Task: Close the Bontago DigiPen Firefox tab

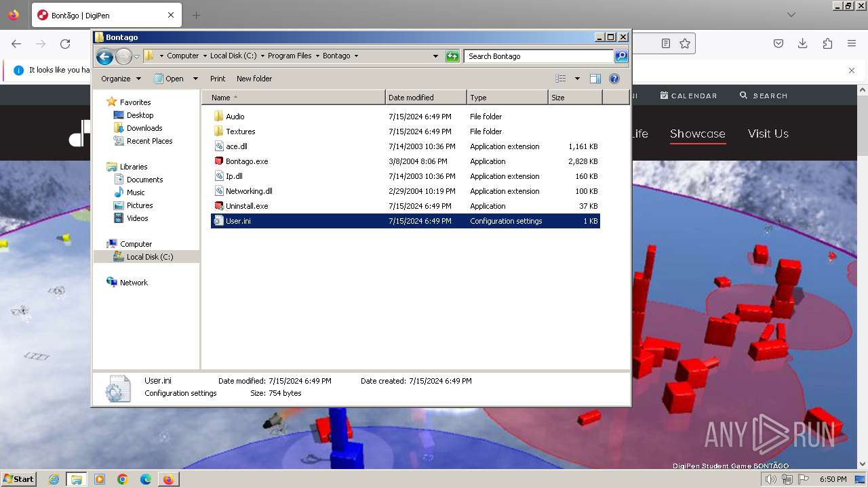Action: [171, 15]
